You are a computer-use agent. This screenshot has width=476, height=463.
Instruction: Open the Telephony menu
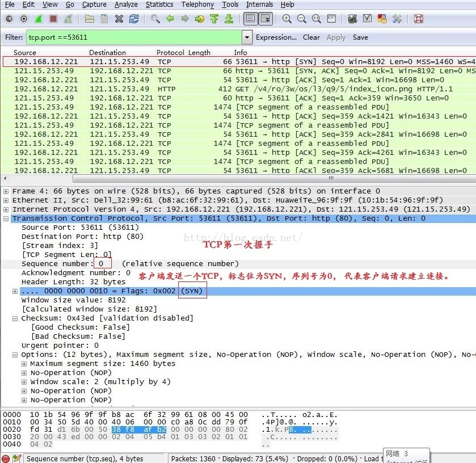coord(197,4)
